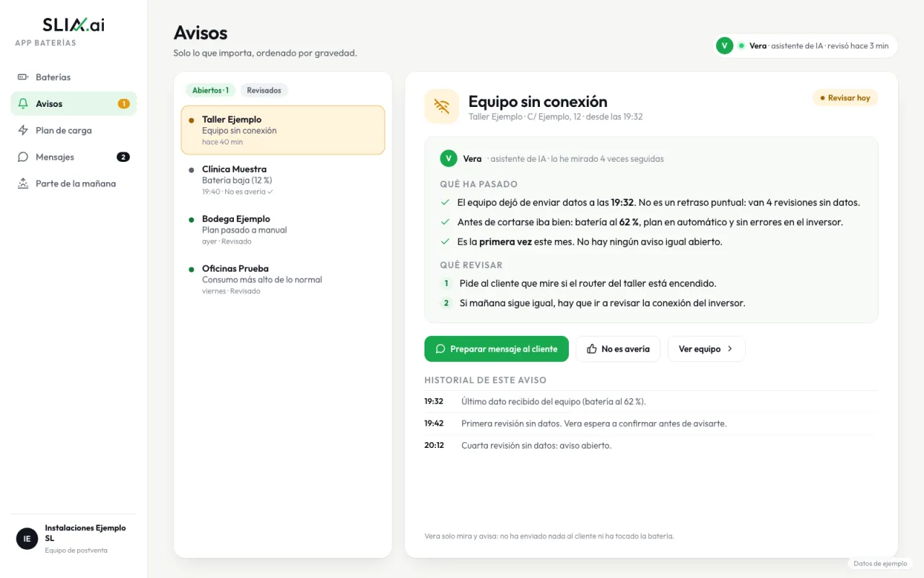
Task: Click the battery icon beside Baterías
Action: (23, 77)
